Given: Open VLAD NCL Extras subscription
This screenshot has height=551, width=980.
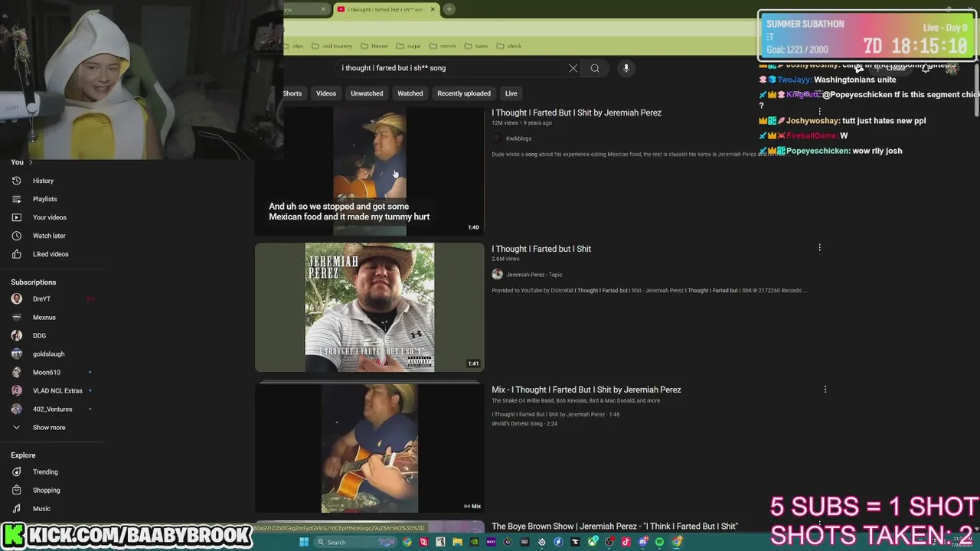Looking at the screenshot, I should pos(57,391).
